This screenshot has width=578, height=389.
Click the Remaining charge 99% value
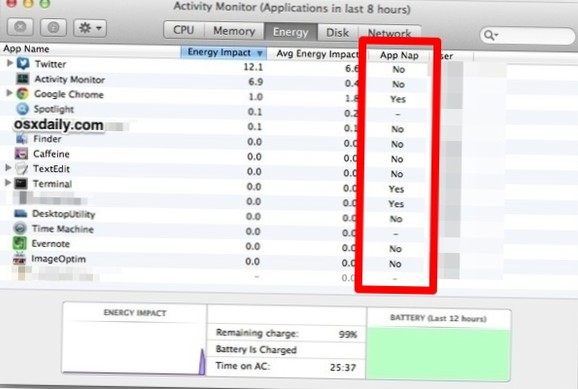tap(348, 334)
